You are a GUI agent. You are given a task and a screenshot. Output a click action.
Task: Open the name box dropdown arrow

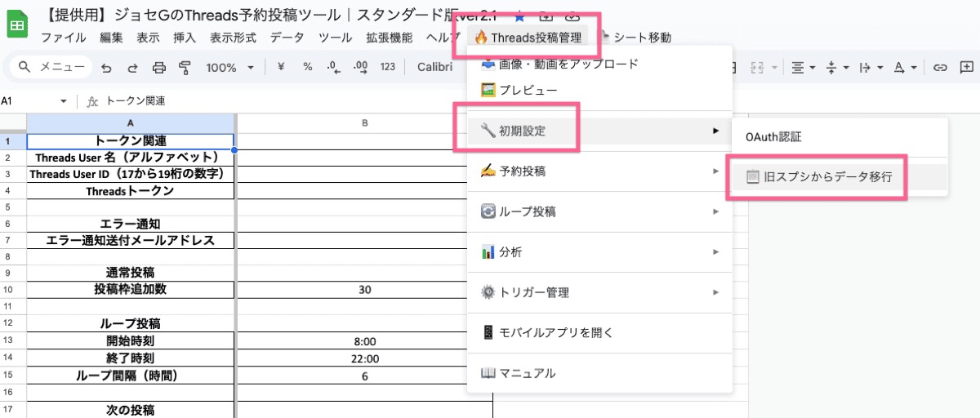[64, 101]
